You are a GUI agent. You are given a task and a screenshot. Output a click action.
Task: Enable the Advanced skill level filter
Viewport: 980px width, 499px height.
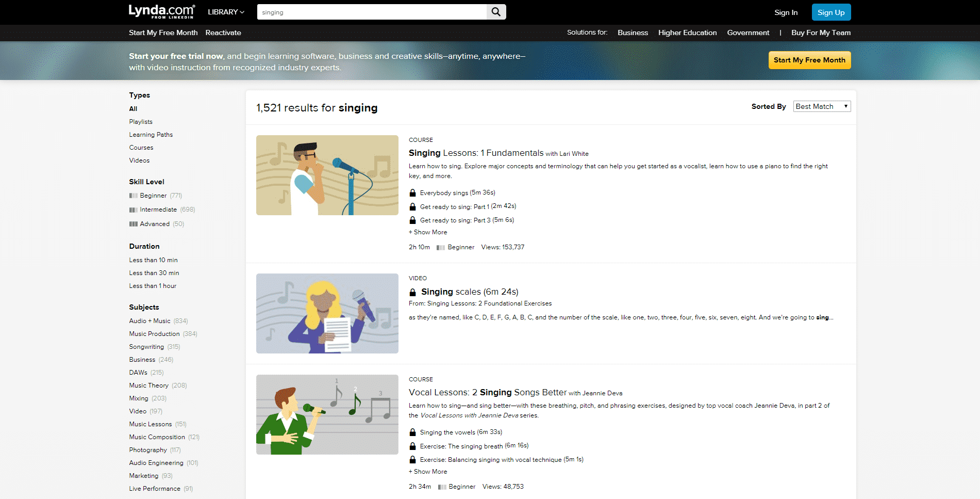pyautogui.click(x=155, y=223)
